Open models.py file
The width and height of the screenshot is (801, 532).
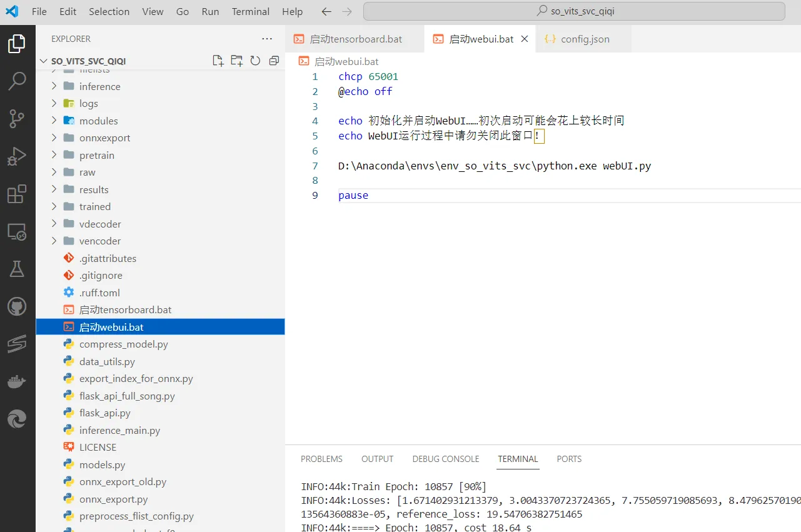click(x=160, y=464)
